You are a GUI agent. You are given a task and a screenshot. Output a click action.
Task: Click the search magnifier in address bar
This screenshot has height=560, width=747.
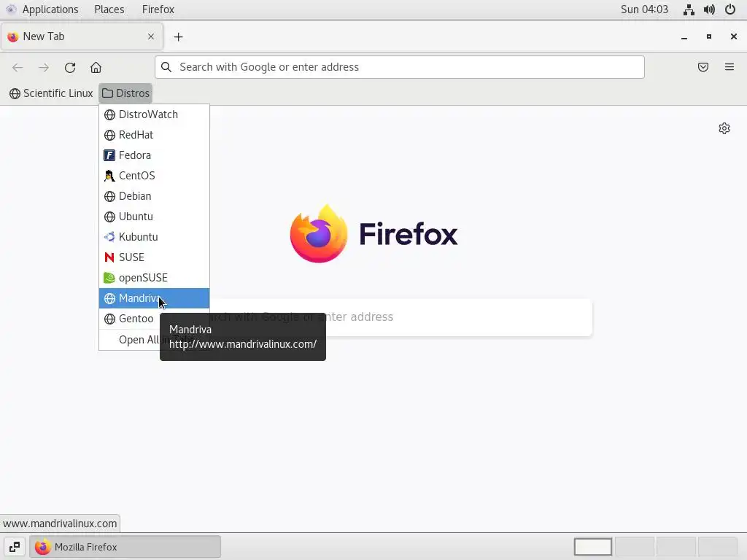[x=166, y=67]
